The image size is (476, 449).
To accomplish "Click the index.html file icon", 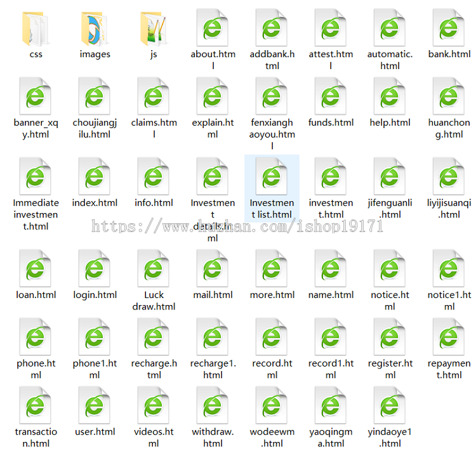I will [94, 176].
